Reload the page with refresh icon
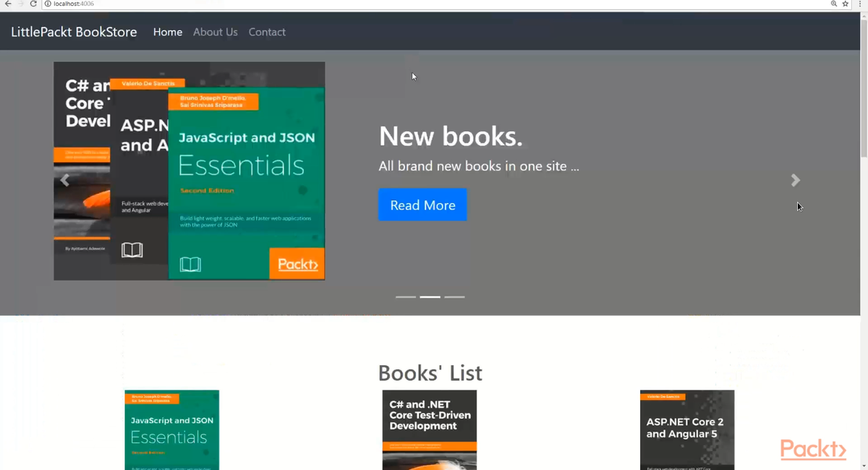 point(33,4)
